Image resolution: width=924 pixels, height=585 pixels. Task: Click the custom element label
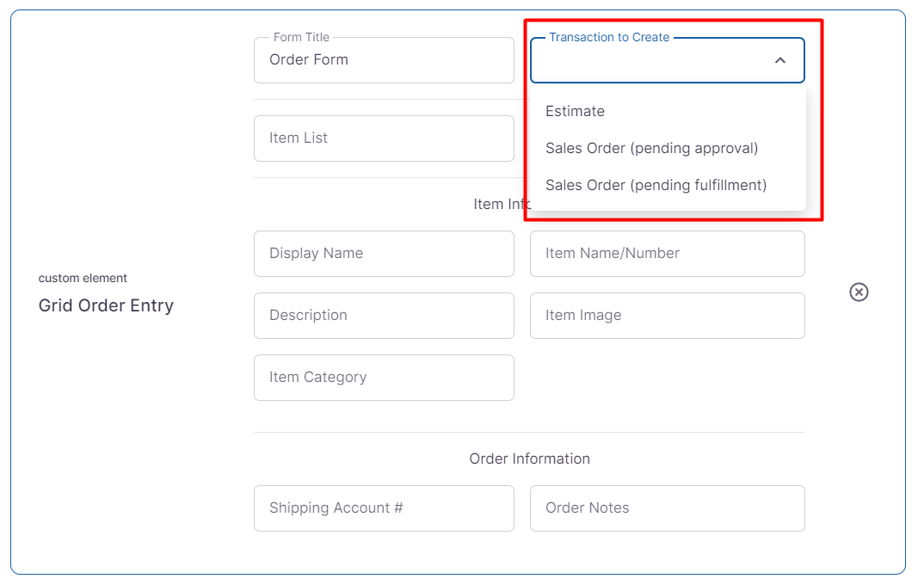point(83,278)
